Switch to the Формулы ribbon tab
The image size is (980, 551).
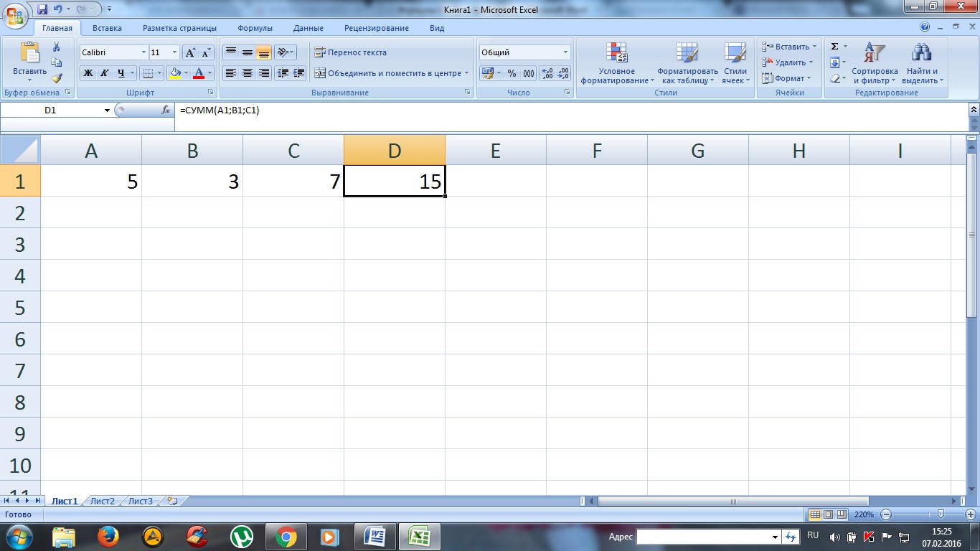tap(255, 28)
